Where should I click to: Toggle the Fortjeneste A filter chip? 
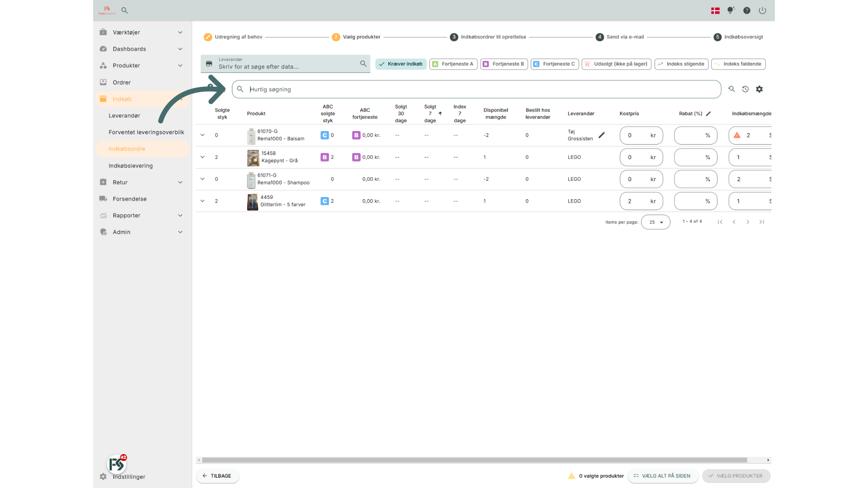pos(453,64)
